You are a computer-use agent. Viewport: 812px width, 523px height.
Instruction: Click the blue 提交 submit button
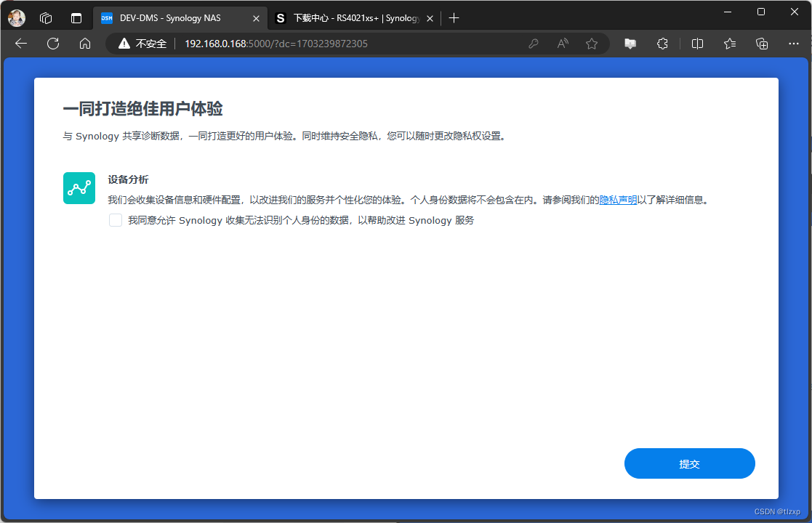(689, 463)
